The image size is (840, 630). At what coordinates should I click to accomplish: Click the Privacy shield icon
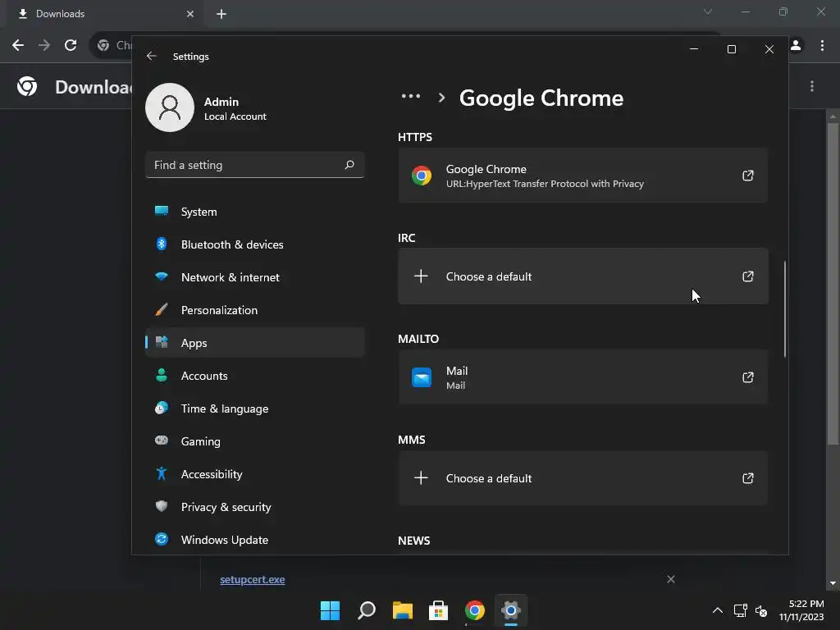click(162, 506)
